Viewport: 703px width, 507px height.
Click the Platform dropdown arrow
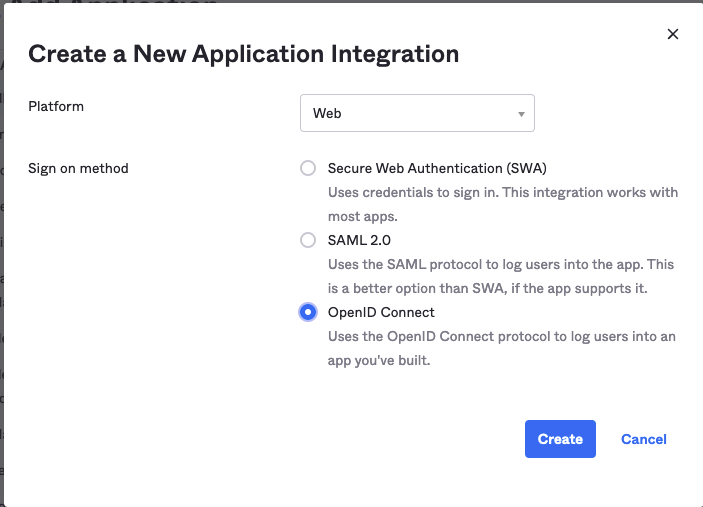(x=521, y=114)
